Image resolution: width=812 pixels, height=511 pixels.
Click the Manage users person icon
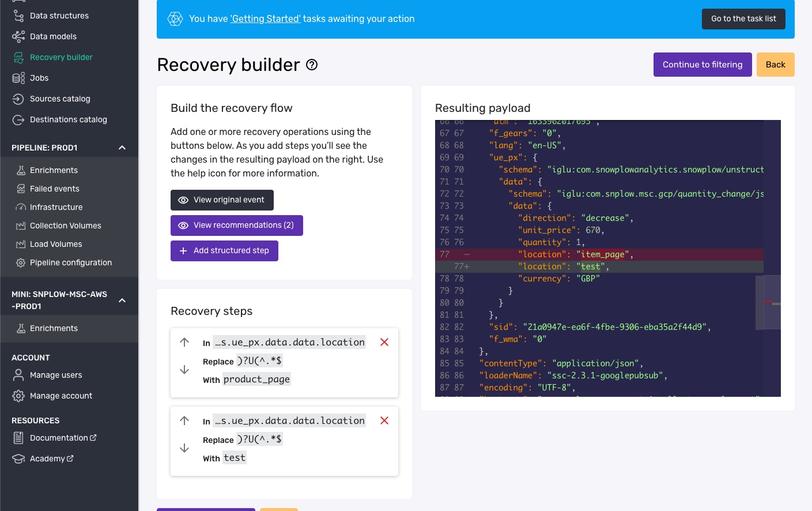click(x=18, y=375)
